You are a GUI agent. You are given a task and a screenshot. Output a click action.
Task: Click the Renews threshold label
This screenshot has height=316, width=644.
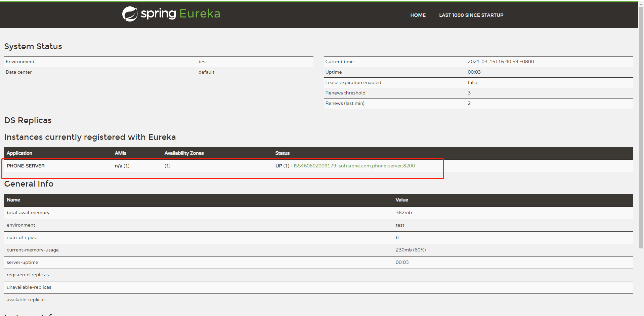pyautogui.click(x=345, y=93)
